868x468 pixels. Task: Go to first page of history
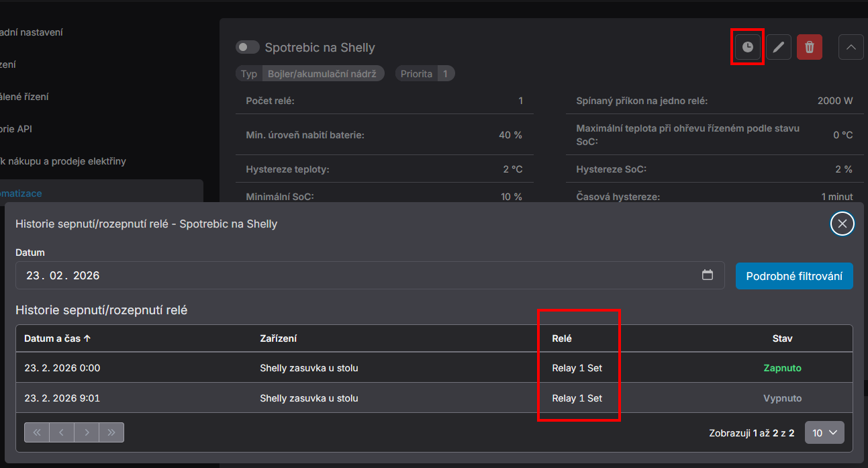pos(37,432)
